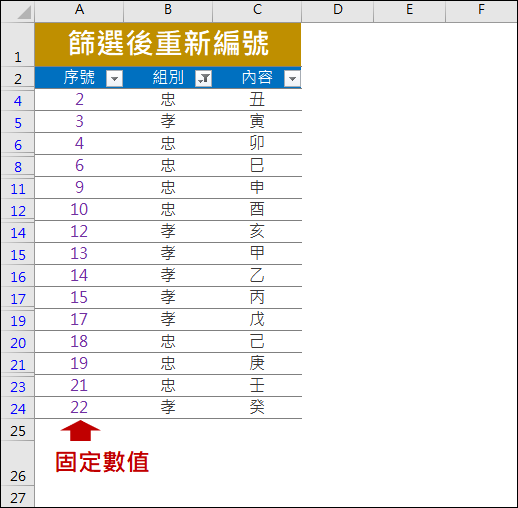The height and width of the screenshot is (508, 518).
Task: Select column B header
Action: click(x=168, y=10)
